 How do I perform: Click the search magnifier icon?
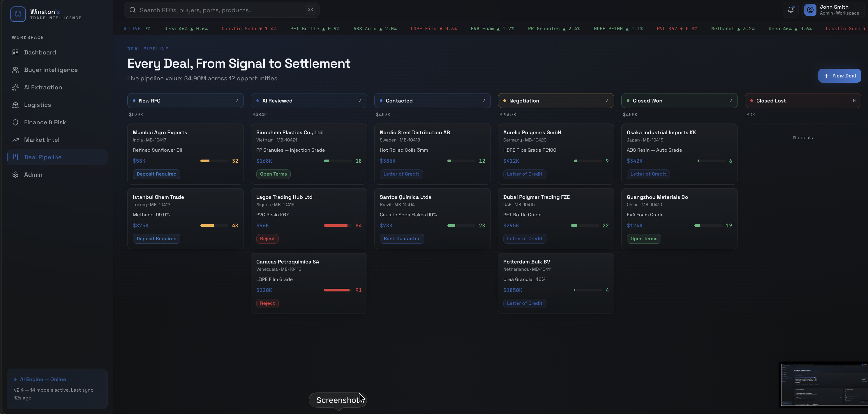pyautogui.click(x=133, y=10)
